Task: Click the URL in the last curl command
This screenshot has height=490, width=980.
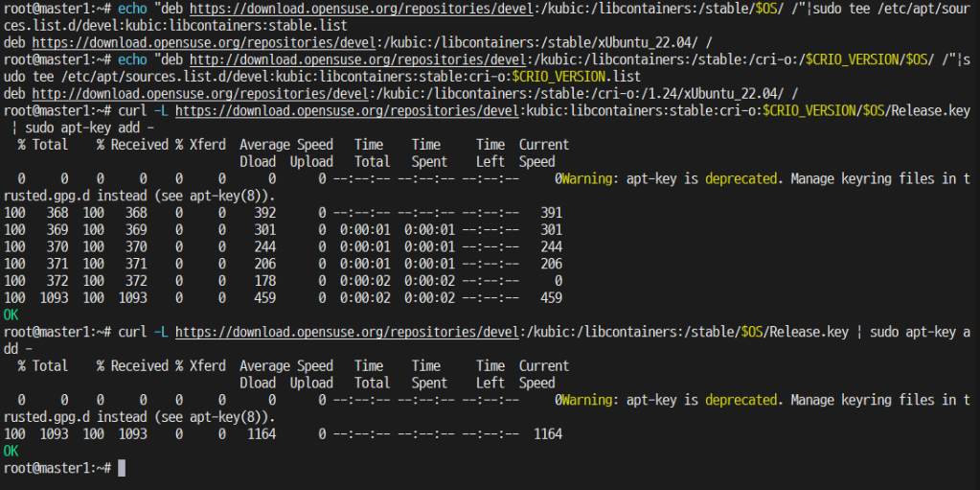Action: (347, 332)
